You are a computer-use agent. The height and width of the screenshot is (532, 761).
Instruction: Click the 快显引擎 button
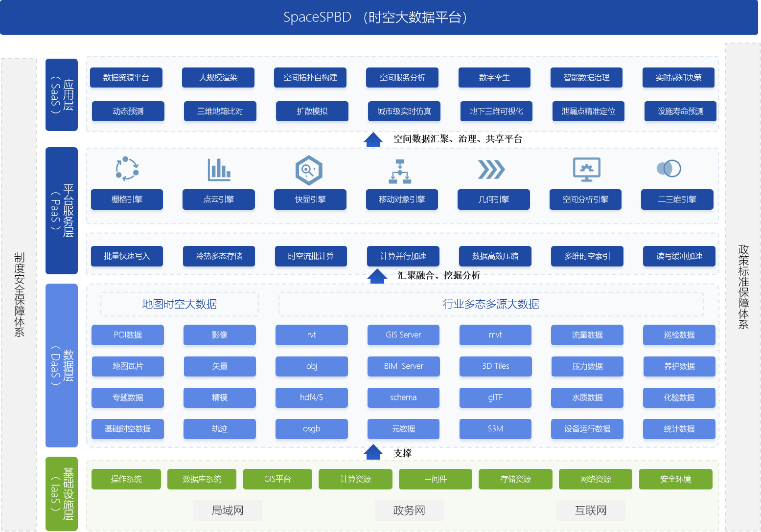click(x=310, y=199)
